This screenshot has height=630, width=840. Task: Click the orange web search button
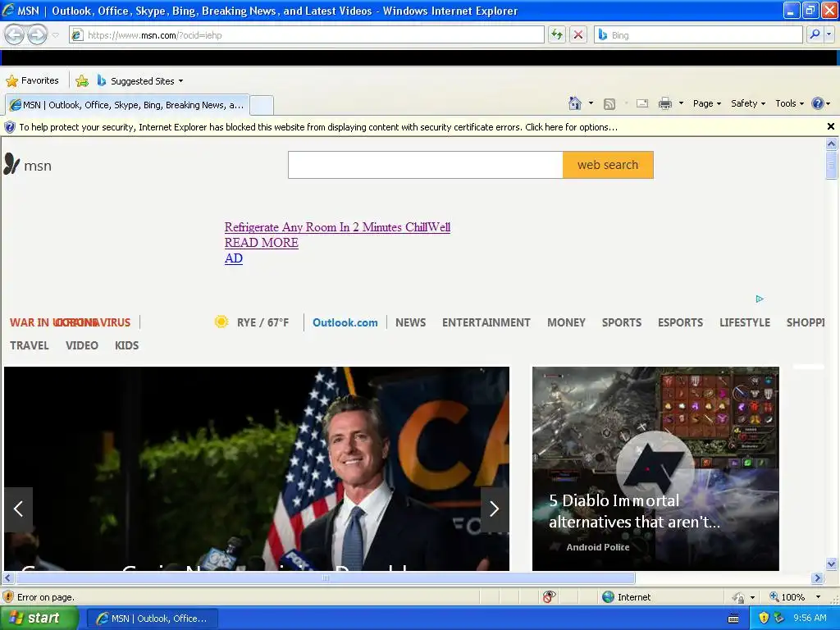(x=608, y=165)
